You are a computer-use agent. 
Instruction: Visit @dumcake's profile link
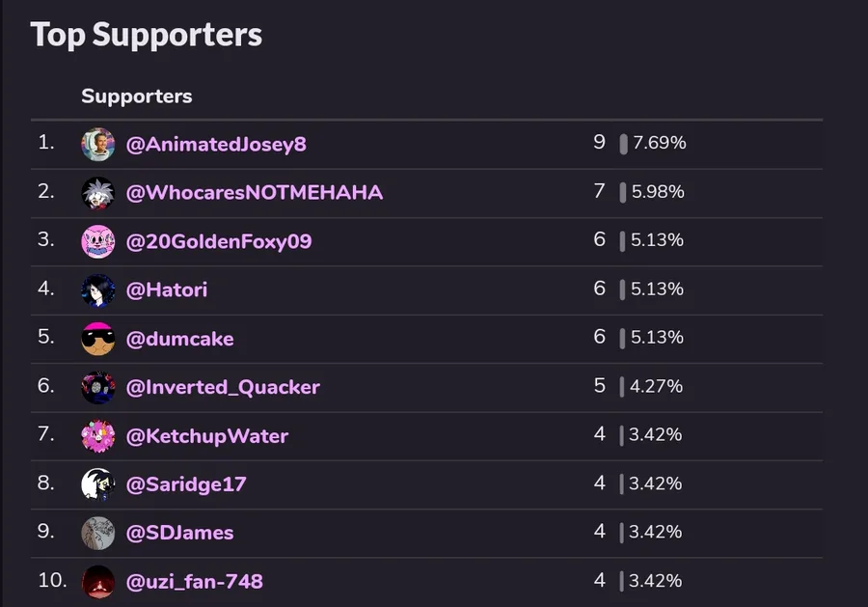pos(180,339)
